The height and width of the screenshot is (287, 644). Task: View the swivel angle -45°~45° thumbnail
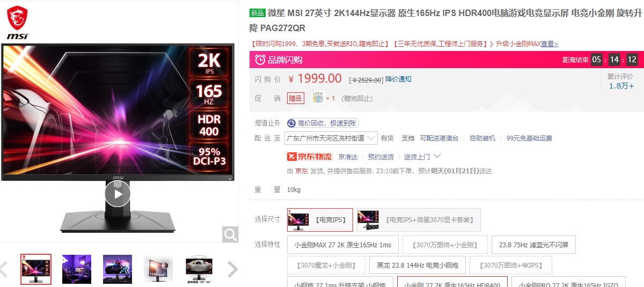click(x=199, y=269)
